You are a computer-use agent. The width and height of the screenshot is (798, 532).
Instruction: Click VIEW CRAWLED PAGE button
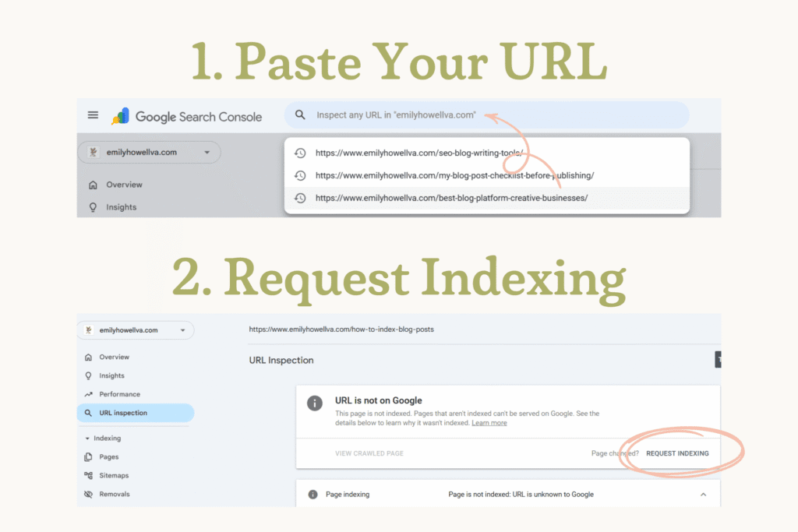coord(369,453)
